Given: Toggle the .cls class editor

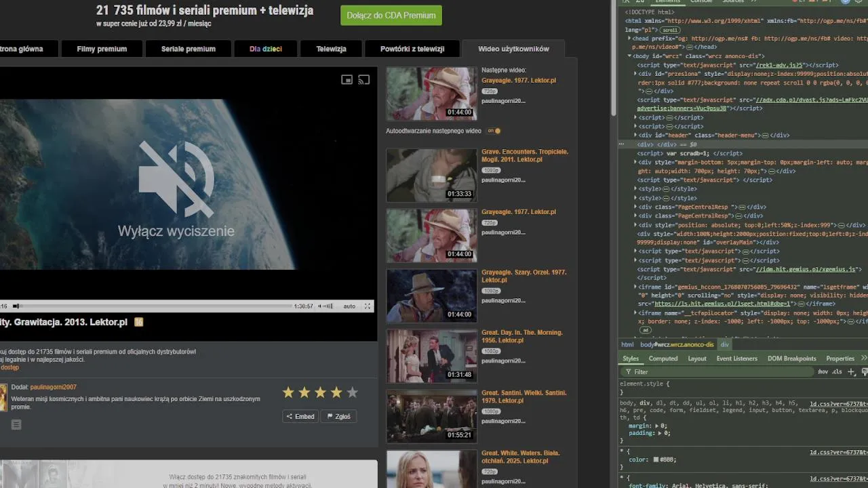Looking at the screenshot, I should [837, 371].
